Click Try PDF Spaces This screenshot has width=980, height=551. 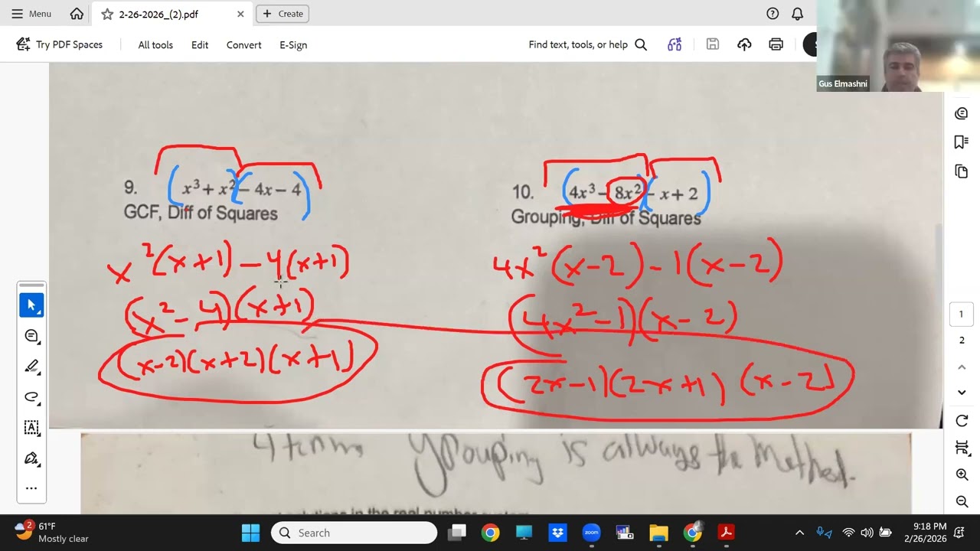click(x=60, y=44)
